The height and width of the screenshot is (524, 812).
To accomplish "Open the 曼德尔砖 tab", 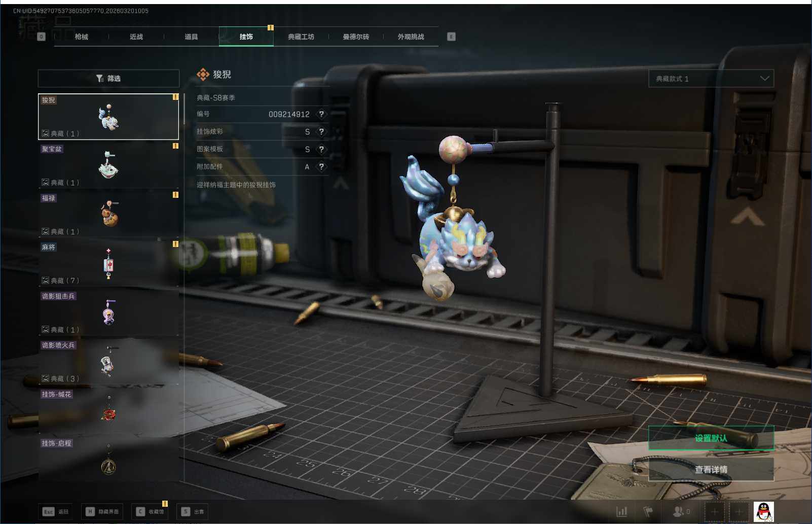I will click(356, 37).
